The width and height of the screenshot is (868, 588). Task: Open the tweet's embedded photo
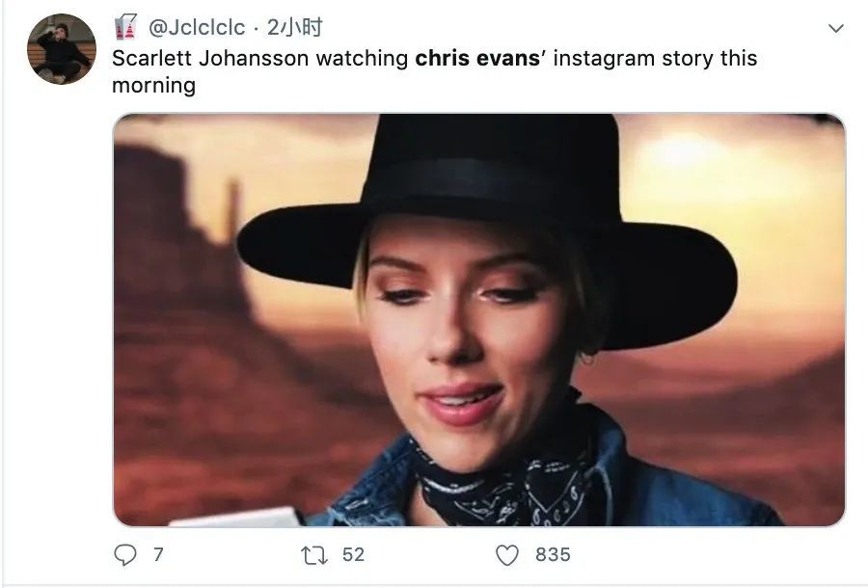pyautogui.click(x=478, y=320)
